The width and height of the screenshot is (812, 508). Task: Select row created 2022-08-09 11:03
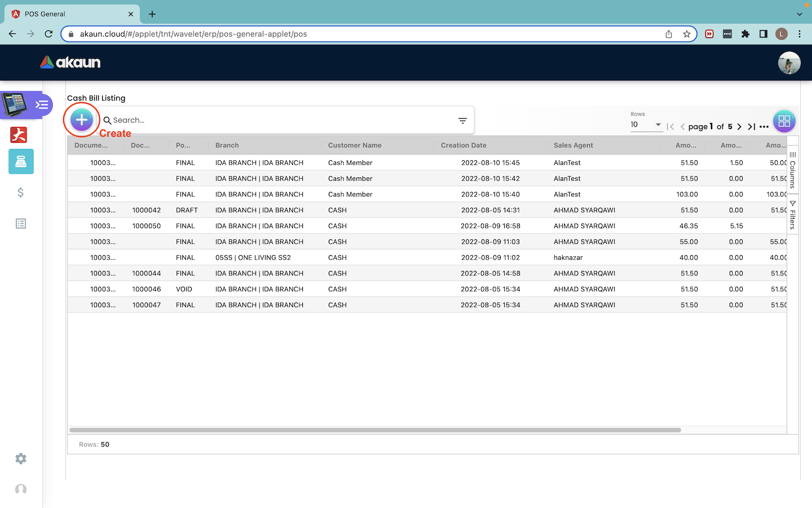point(427,242)
